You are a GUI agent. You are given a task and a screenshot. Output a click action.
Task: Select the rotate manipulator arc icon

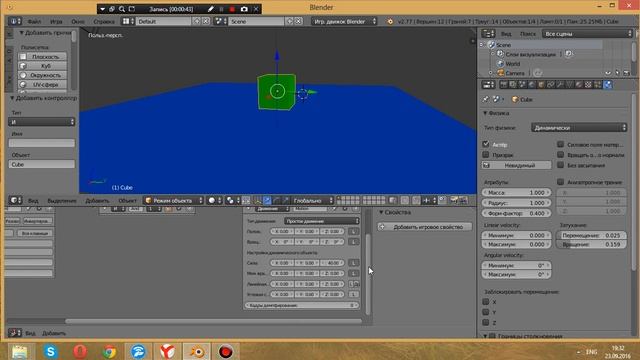(276, 200)
